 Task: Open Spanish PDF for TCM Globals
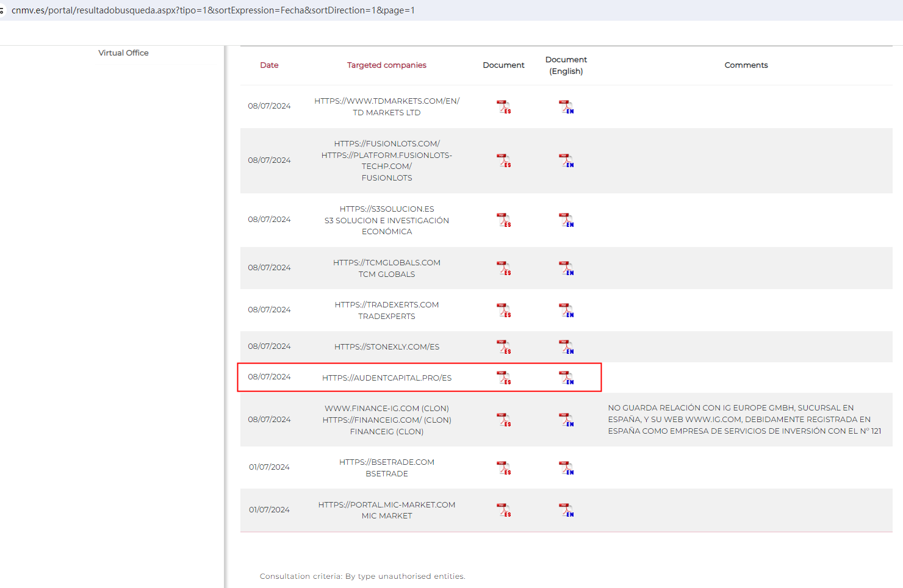coord(503,268)
